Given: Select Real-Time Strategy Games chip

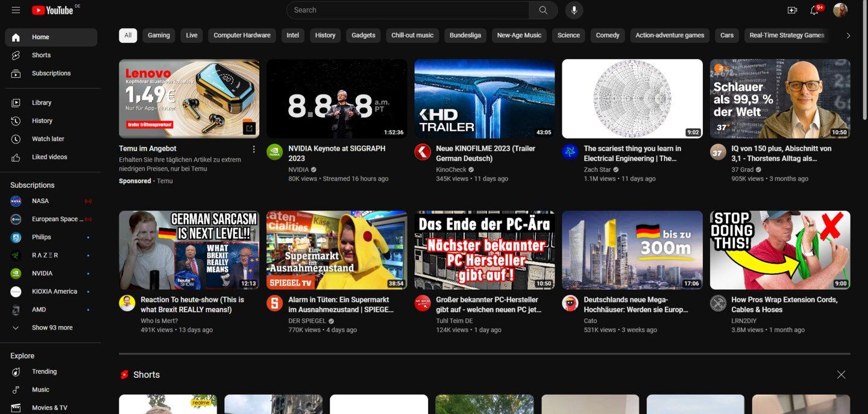Looking at the screenshot, I should (x=787, y=36).
